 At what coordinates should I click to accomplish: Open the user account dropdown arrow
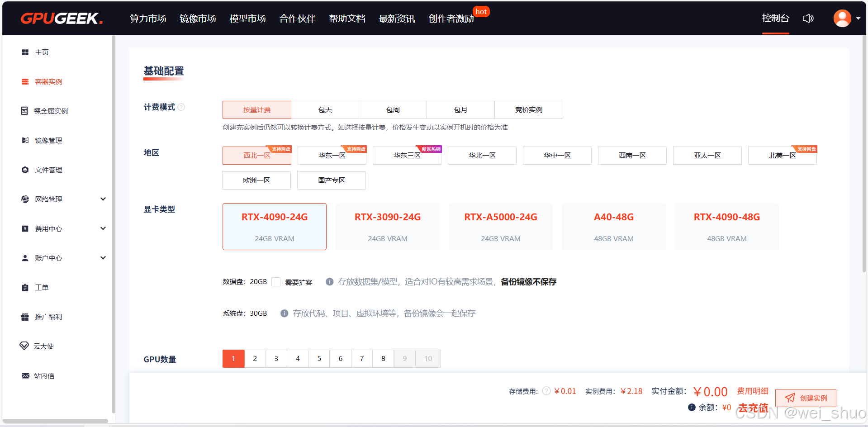858,19
